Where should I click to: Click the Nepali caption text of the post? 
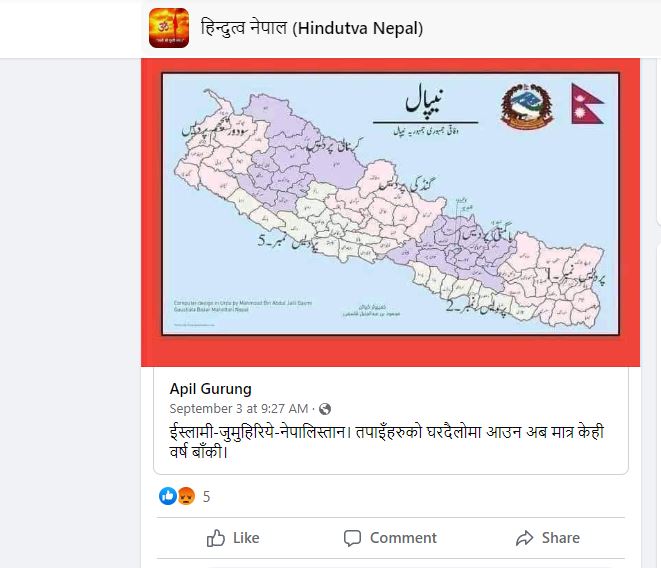[385, 440]
